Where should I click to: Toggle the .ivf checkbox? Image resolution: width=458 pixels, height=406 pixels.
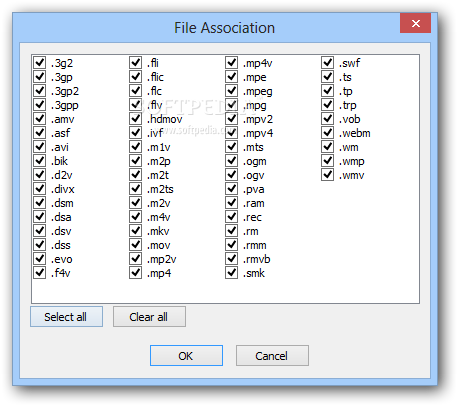136,133
